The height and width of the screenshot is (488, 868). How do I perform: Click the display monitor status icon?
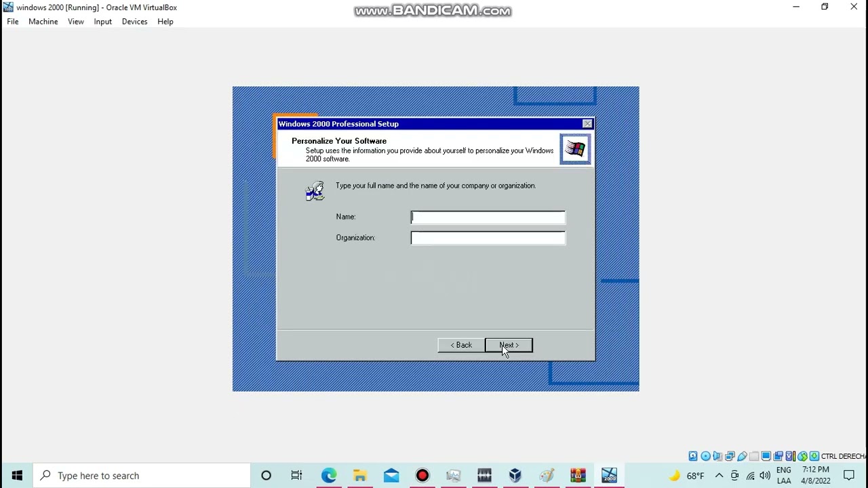point(766,456)
